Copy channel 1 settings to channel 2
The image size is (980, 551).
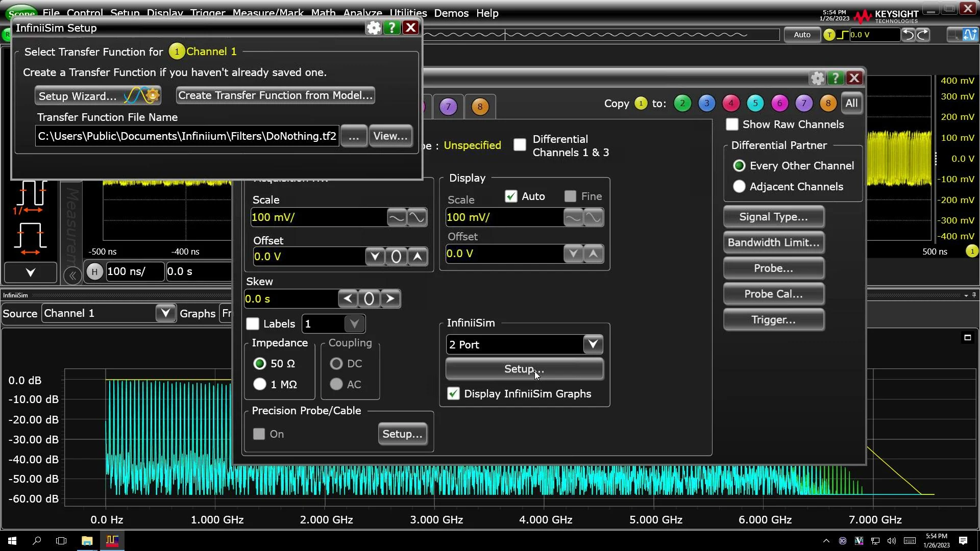[x=682, y=104]
